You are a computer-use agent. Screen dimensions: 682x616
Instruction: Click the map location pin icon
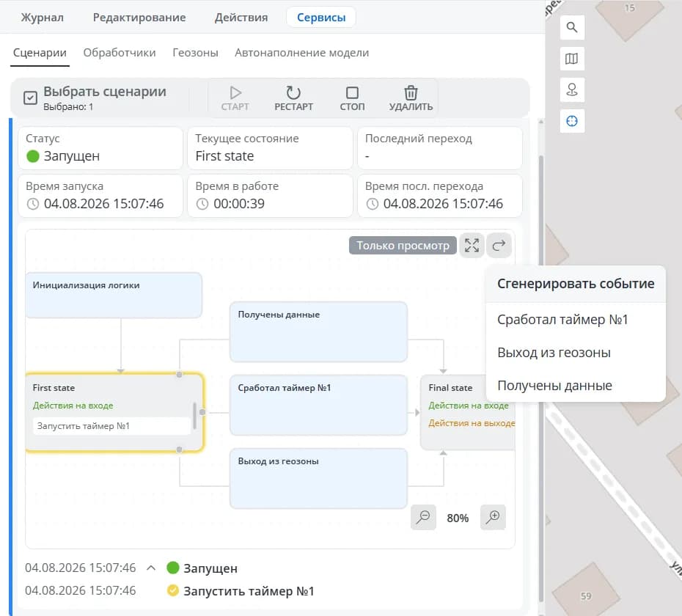572,89
